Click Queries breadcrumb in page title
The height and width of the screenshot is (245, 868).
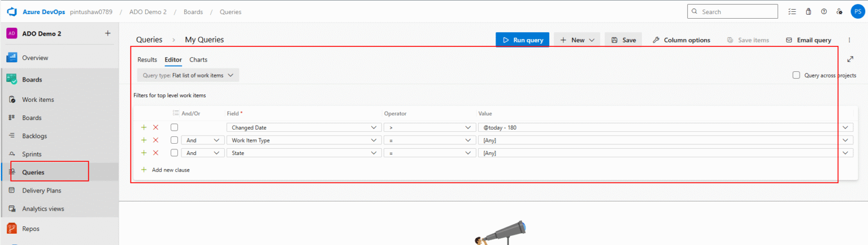149,40
